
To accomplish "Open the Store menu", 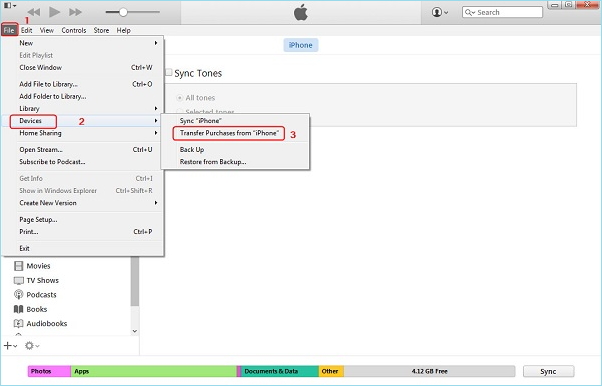I will (101, 30).
